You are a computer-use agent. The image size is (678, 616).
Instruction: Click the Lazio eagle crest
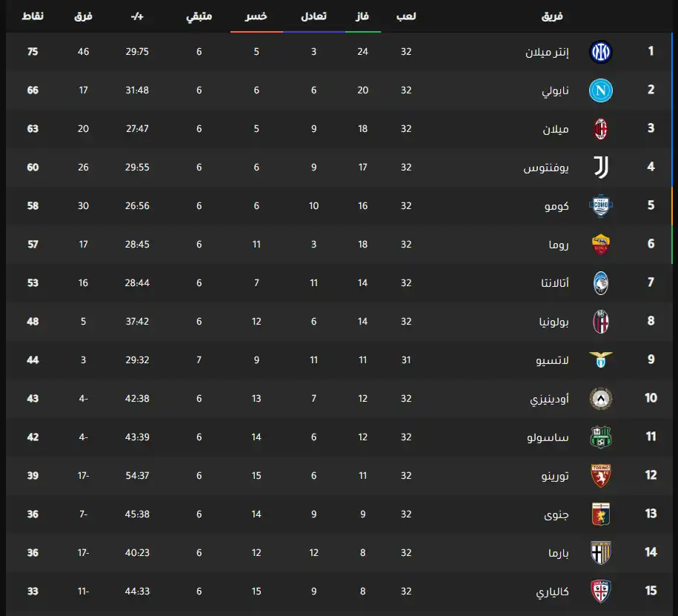tap(600, 360)
